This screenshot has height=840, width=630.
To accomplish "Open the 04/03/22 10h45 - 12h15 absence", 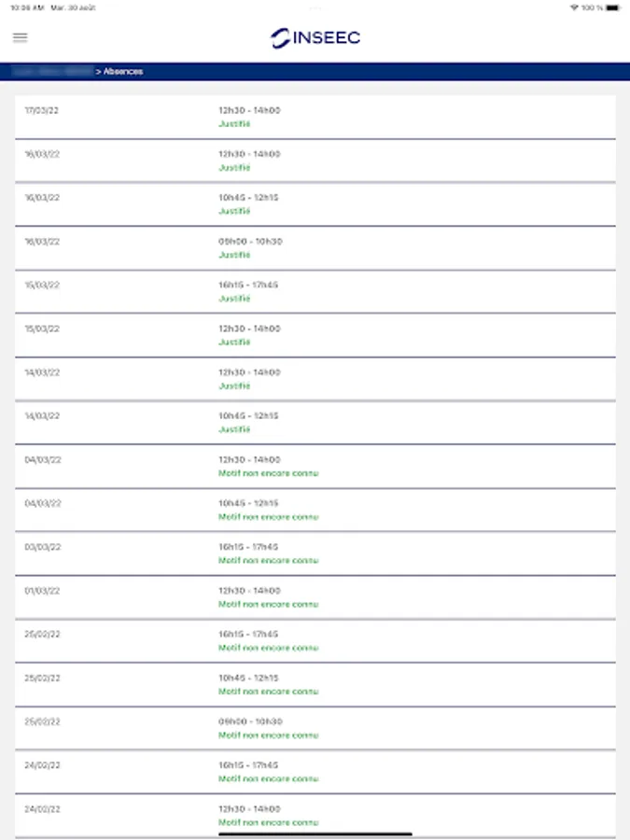I will [x=315, y=510].
